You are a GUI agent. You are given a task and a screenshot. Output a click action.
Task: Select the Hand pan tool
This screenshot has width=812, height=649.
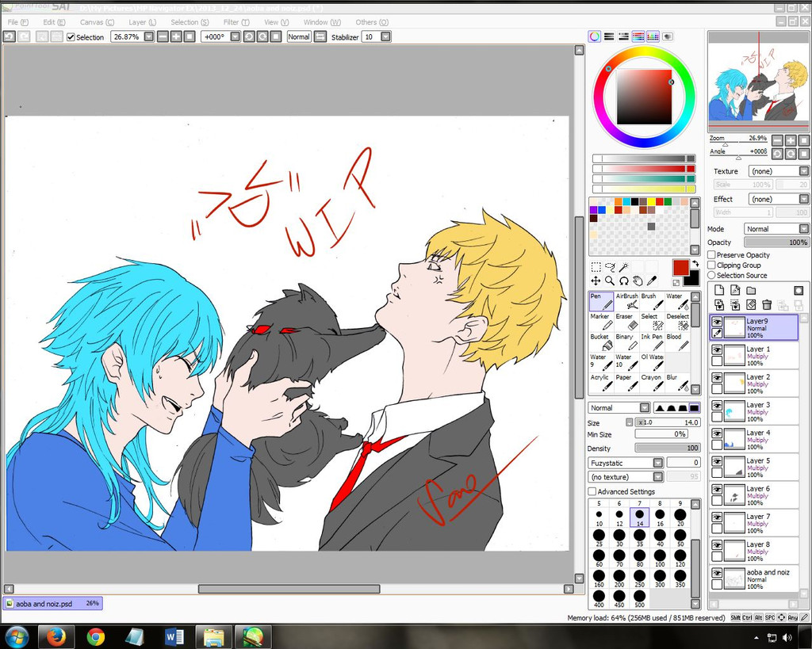[x=638, y=281]
